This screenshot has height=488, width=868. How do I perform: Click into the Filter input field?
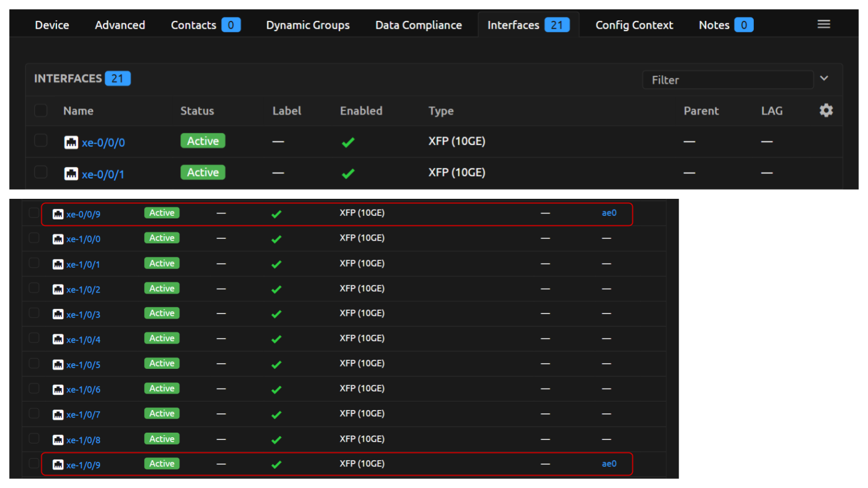[x=727, y=80]
